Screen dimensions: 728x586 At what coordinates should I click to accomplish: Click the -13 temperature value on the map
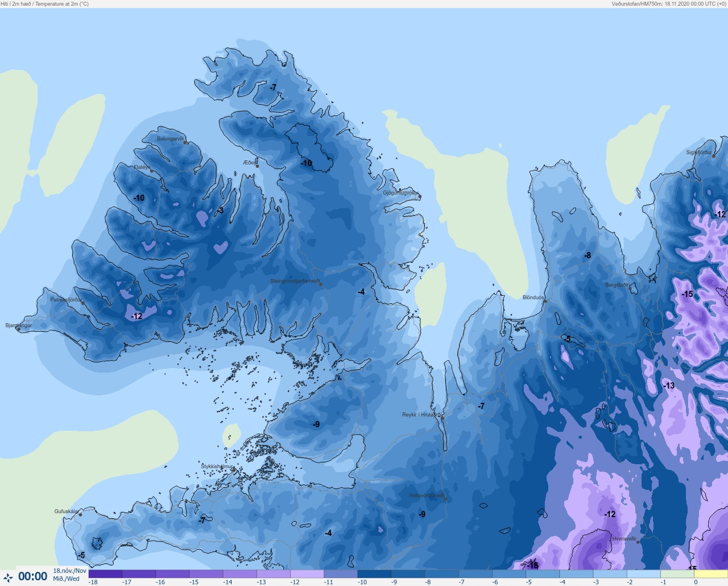click(669, 386)
